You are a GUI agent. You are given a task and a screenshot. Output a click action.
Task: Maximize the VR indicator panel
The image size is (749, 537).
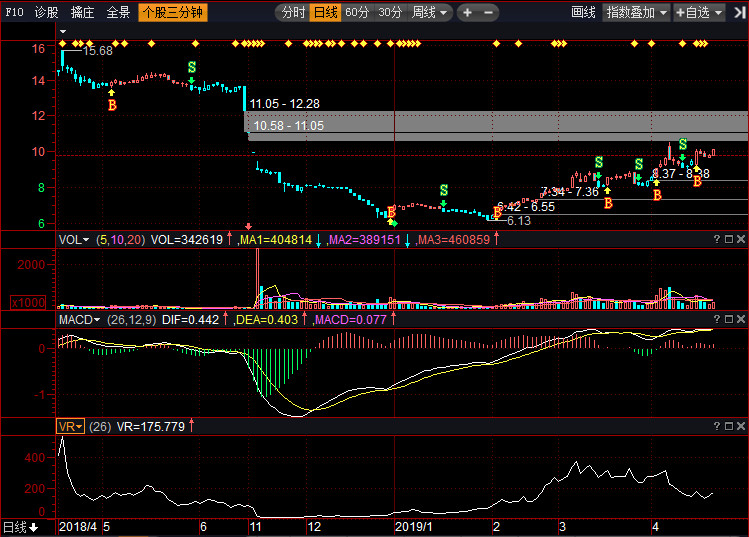point(728,426)
